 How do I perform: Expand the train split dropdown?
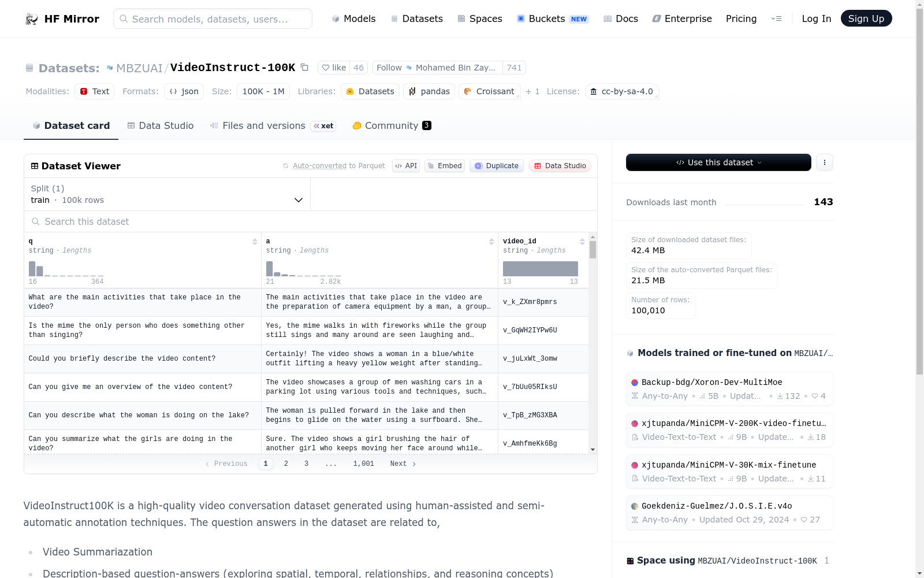pos(167,194)
